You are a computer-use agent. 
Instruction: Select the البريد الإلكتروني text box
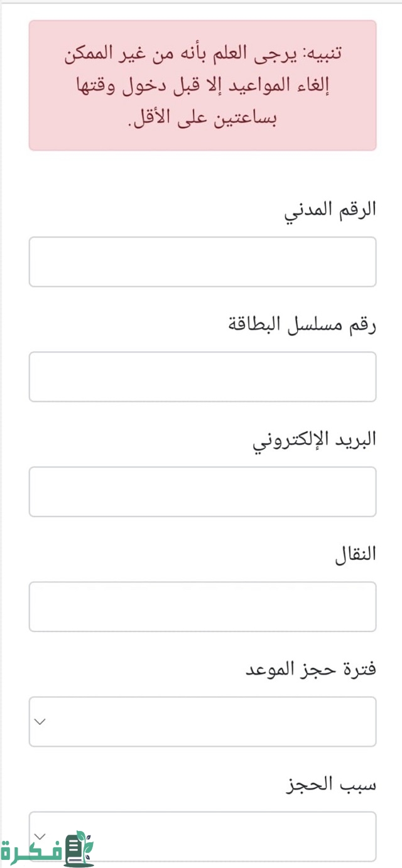(202, 491)
